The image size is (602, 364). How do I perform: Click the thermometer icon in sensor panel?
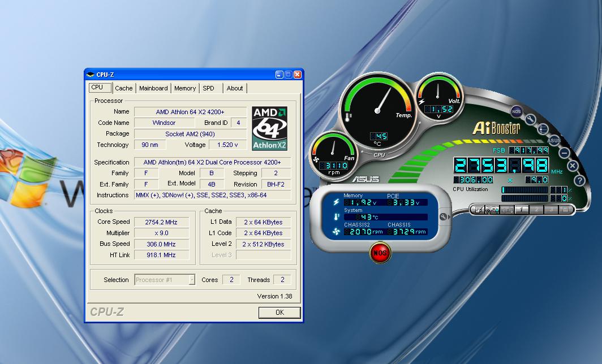point(336,216)
